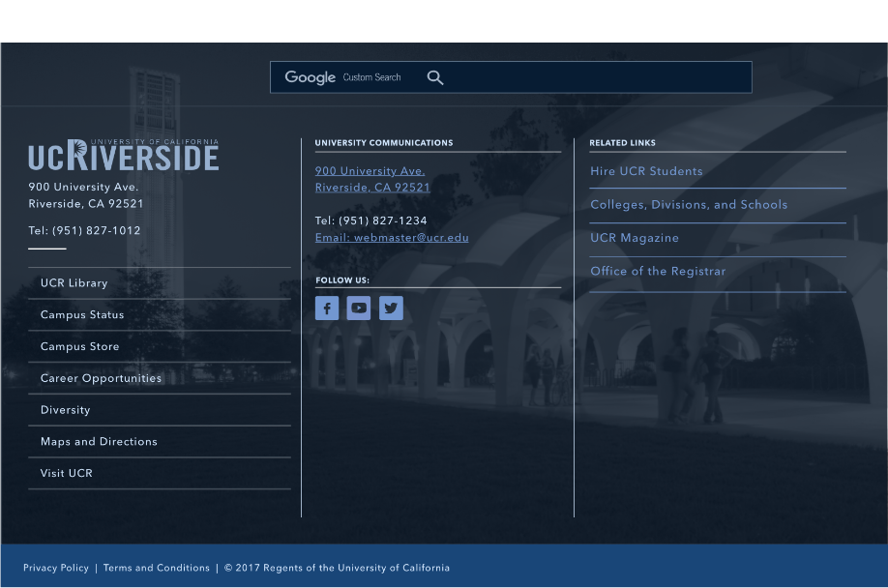Image resolution: width=888 pixels, height=588 pixels.
Task: Open the Campus Status link
Action: coord(82,314)
